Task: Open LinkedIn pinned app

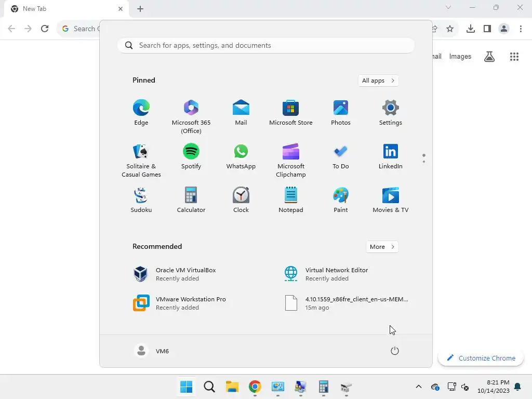Action: click(x=391, y=156)
